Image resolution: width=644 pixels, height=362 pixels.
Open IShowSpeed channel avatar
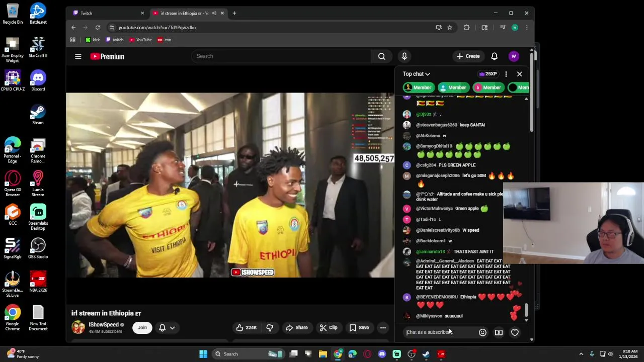click(78, 327)
